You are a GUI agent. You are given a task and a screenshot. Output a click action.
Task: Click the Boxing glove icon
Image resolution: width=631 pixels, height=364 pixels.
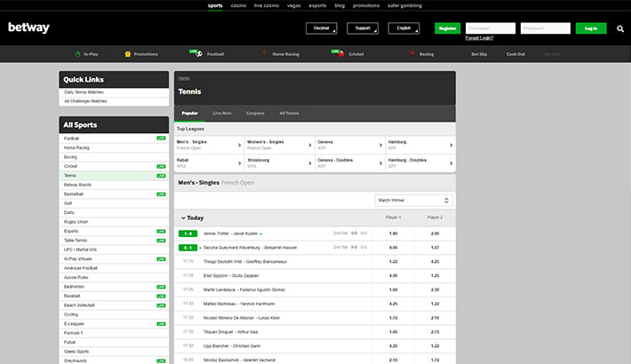pyautogui.click(x=411, y=53)
